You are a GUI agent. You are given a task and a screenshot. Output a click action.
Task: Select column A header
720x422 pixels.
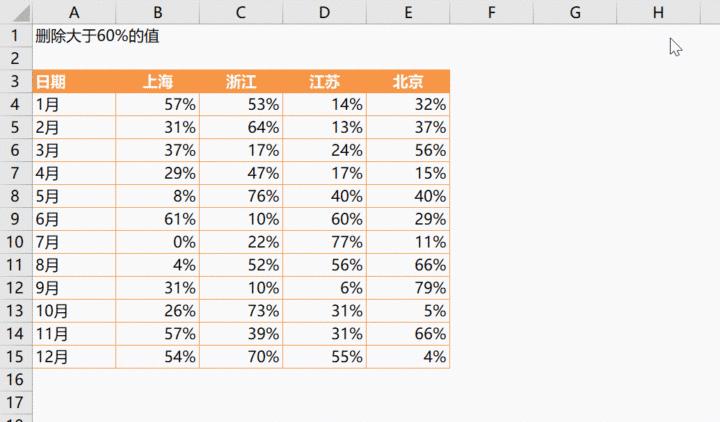pyautogui.click(x=74, y=12)
